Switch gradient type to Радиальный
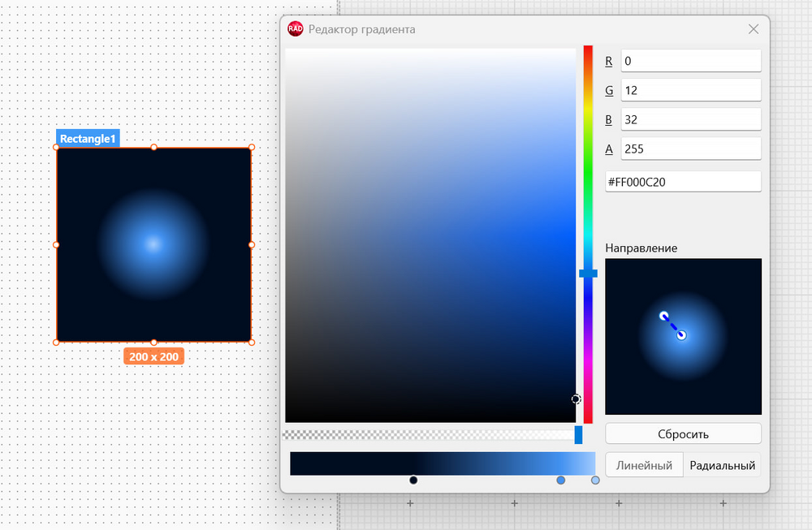The width and height of the screenshot is (812, 530). [x=723, y=465]
